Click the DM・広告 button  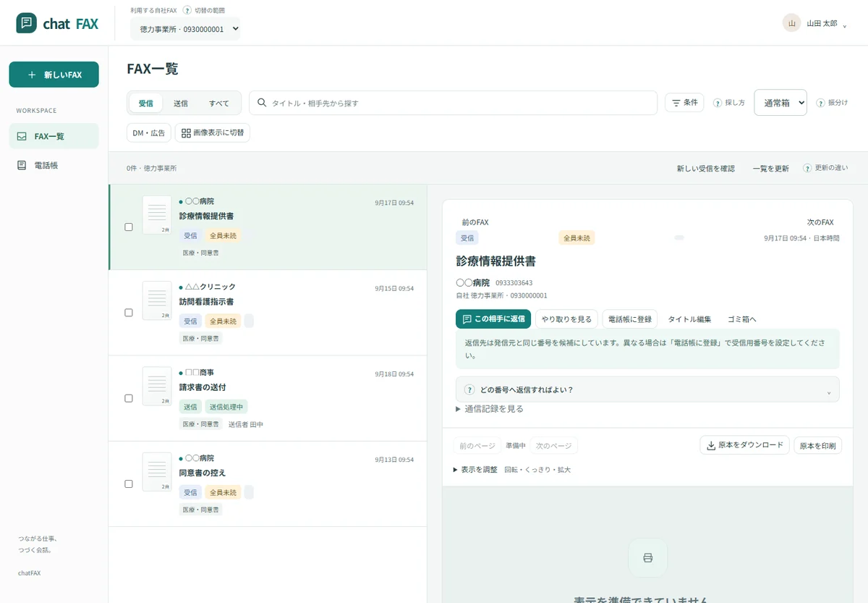(x=149, y=133)
